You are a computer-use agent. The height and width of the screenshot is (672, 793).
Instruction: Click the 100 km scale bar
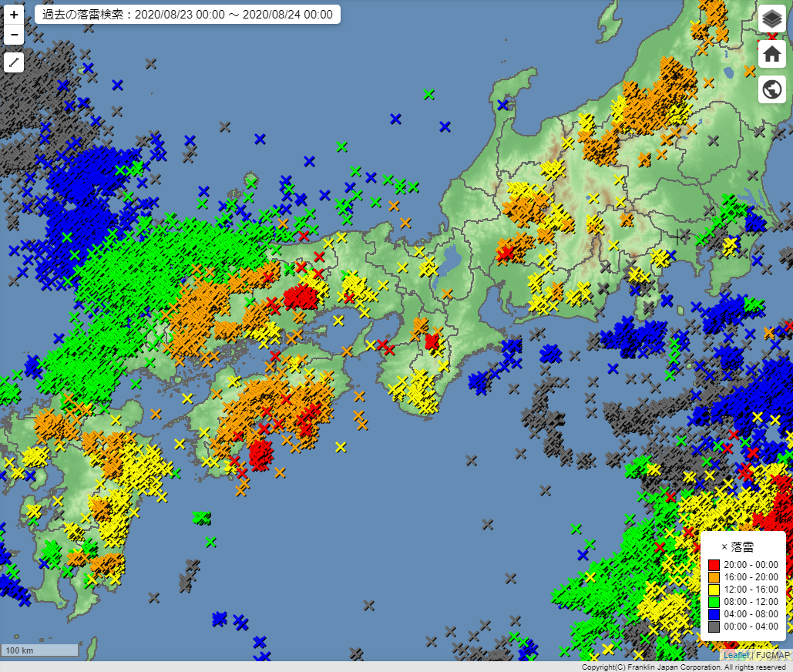40,650
